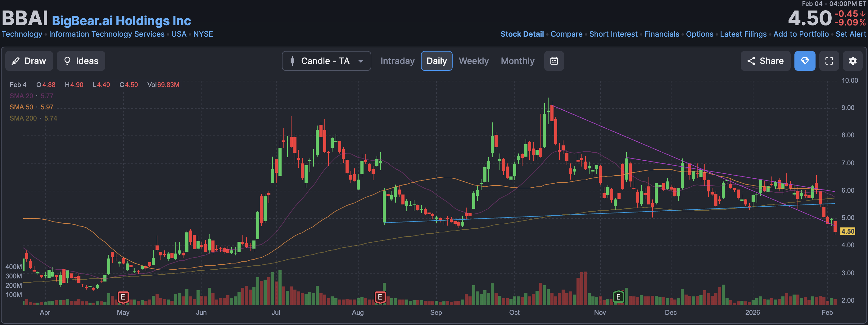The height and width of the screenshot is (325, 868).
Task: Click the yellow 4.50 price tag on axis
Action: (848, 231)
